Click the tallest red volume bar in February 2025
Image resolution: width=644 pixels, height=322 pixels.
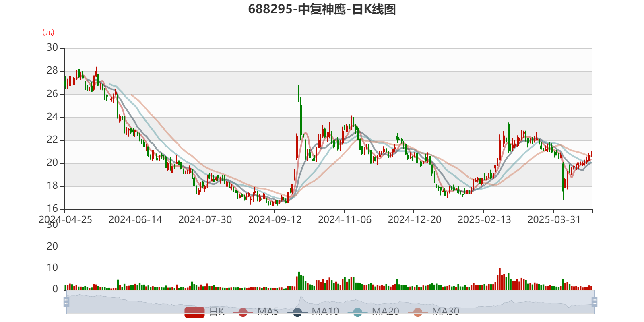[x=500, y=279]
